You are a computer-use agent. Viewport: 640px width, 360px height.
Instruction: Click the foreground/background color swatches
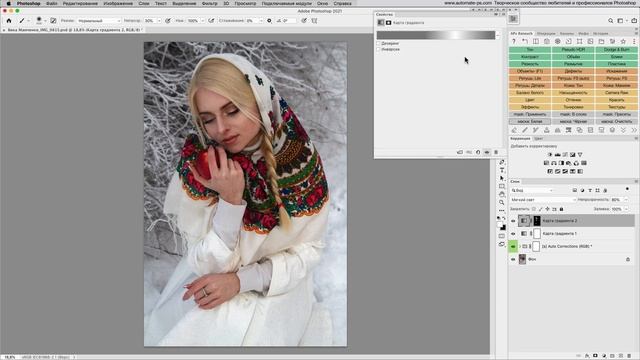502,226
